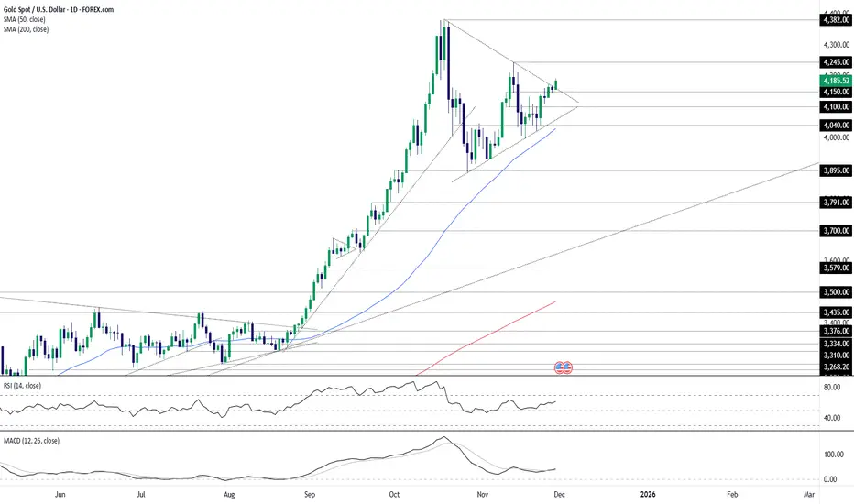Click the 3,791.00 price level label

[x=836, y=203]
